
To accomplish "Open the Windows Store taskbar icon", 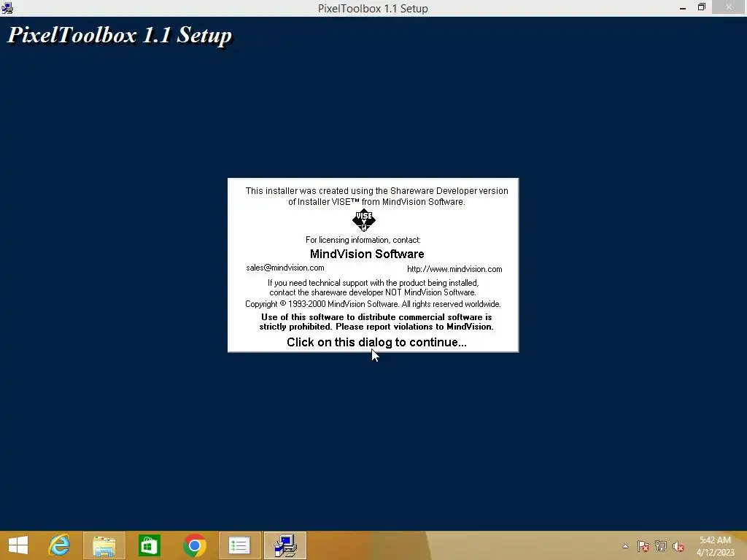I will pyautogui.click(x=149, y=545).
